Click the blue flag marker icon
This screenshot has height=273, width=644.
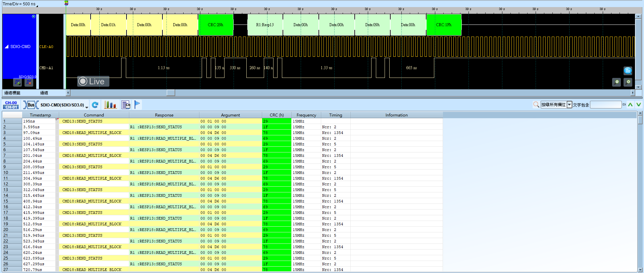(137, 105)
